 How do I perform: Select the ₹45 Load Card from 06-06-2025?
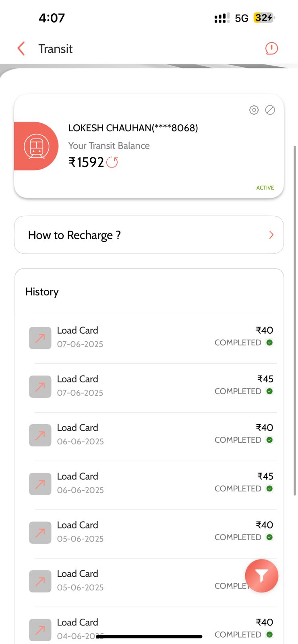153,483
